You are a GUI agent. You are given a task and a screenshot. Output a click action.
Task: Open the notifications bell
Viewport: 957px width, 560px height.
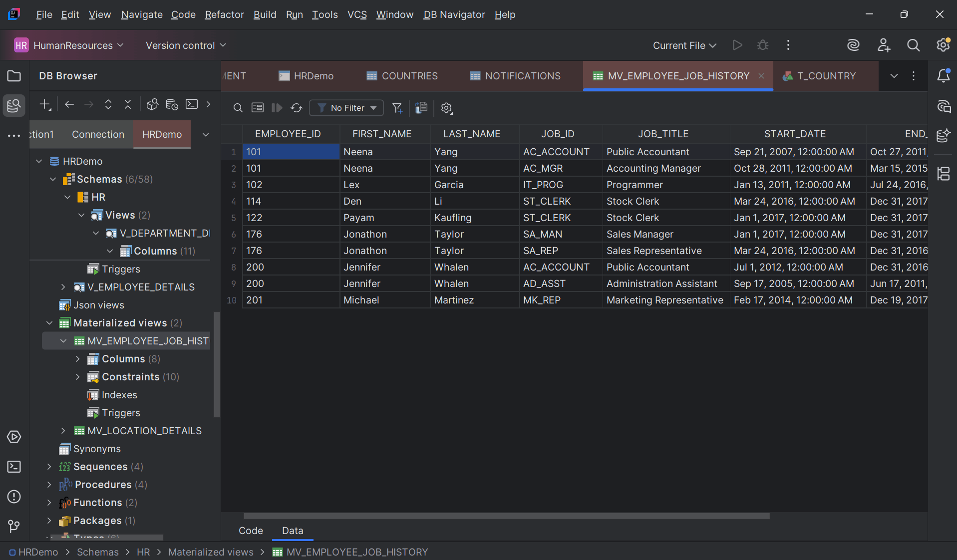(944, 76)
